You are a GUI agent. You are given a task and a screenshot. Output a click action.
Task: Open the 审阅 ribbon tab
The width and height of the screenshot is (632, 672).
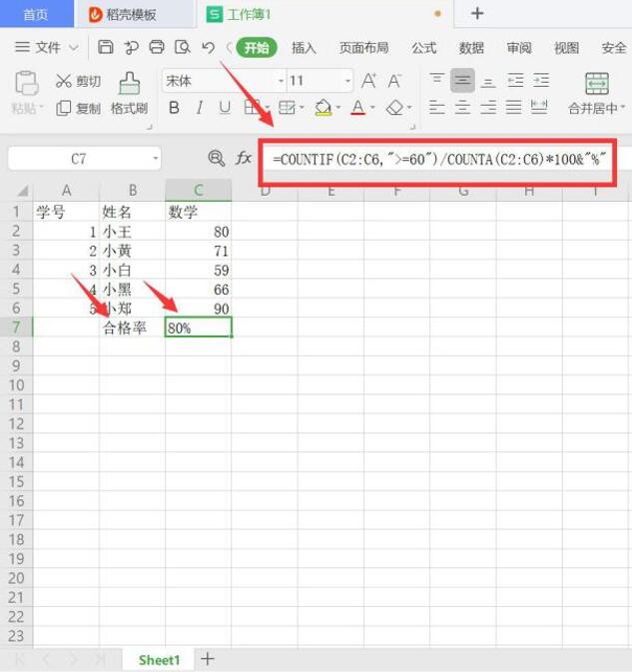pos(519,48)
